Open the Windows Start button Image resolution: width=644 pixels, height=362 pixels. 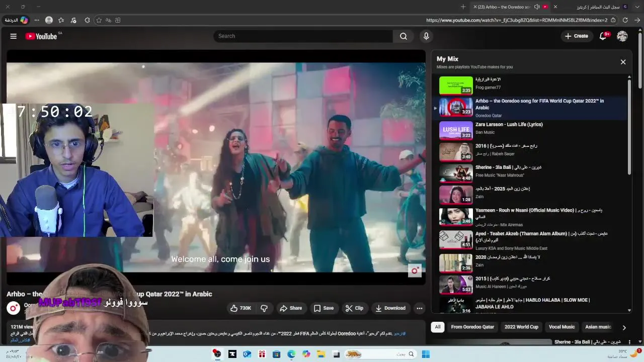pos(426,354)
